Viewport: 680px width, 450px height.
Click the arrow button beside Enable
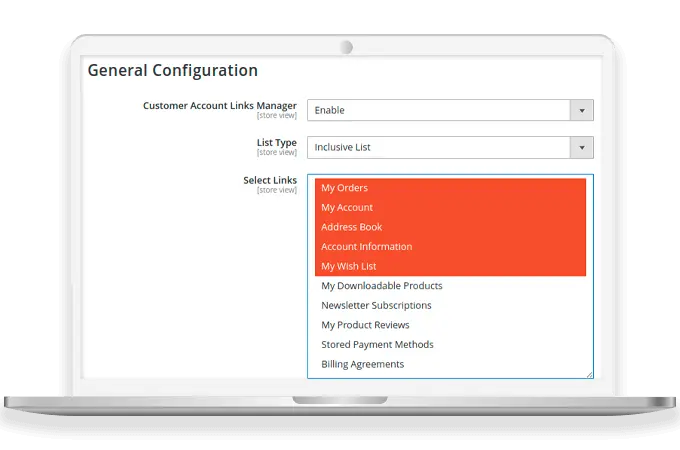point(581,110)
